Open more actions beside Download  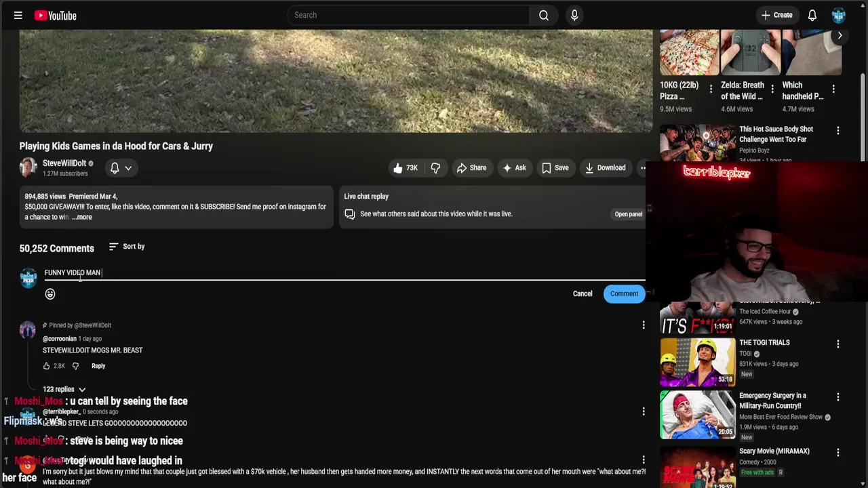coord(642,167)
